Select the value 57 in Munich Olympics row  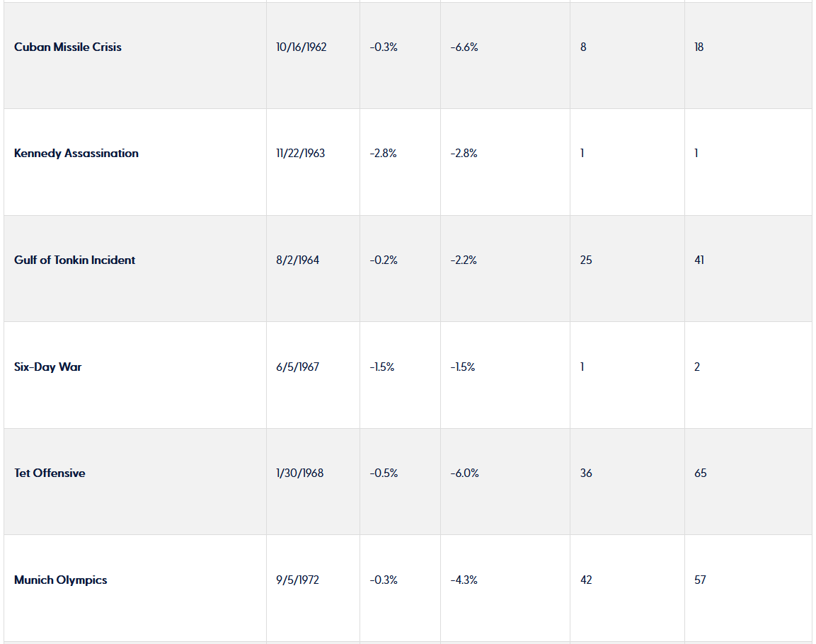tap(701, 580)
